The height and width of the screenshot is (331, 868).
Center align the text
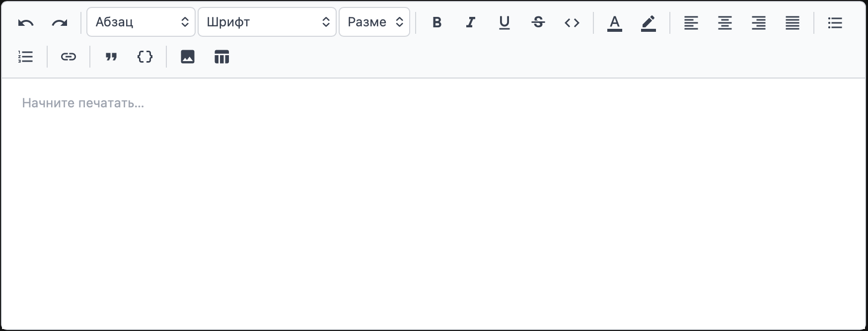click(725, 22)
